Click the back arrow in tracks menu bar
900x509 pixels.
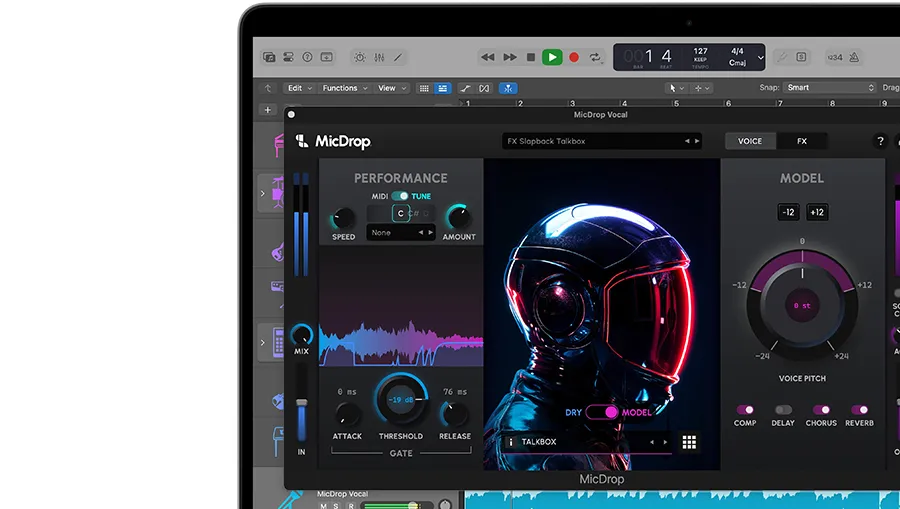point(267,88)
